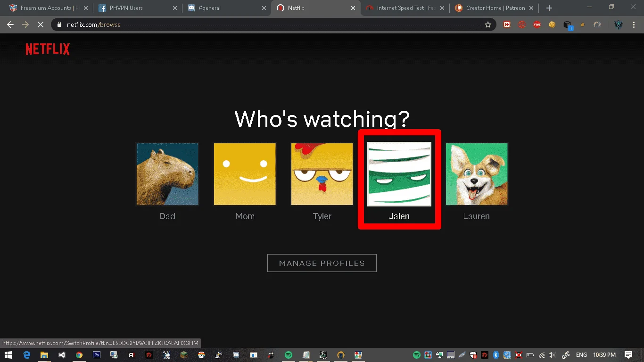This screenshot has width=644, height=362.
Task: Close the PHVPN Users tab
Action: (x=175, y=8)
